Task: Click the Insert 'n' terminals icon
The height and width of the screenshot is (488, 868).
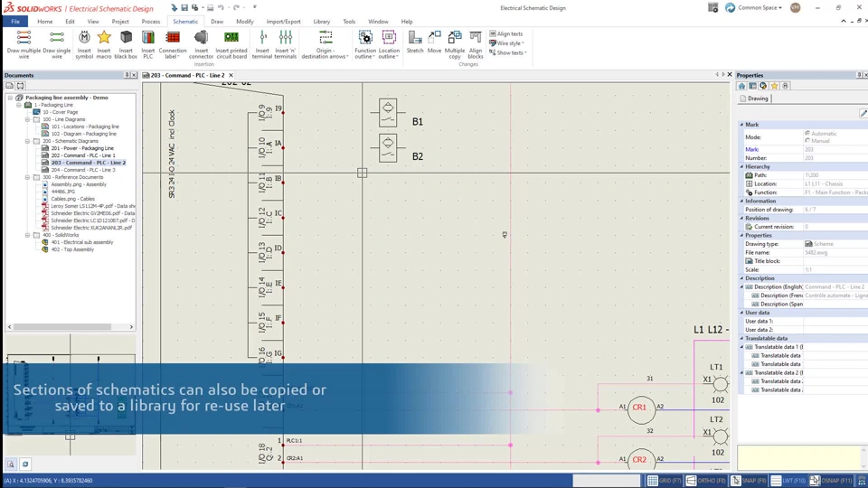Action: [x=285, y=44]
